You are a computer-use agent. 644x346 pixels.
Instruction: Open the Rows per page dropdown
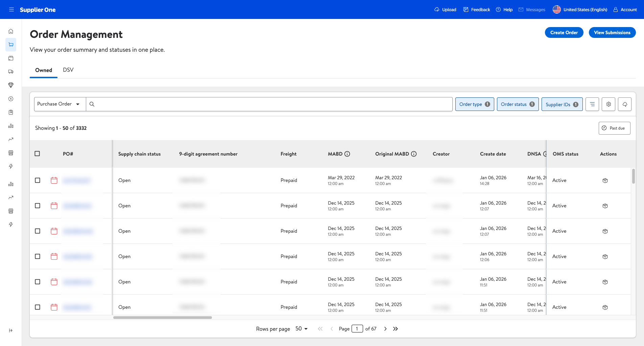click(301, 329)
